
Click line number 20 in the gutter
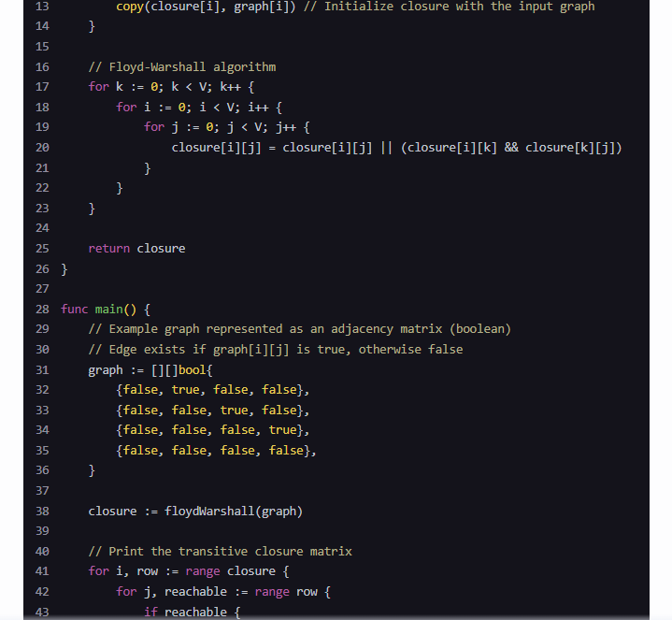42,148
